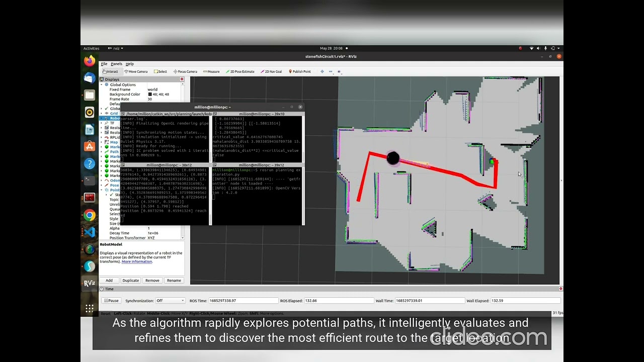This screenshot has width=644, height=362.
Task: Click the Wall Time field
Action: click(430, 301)
